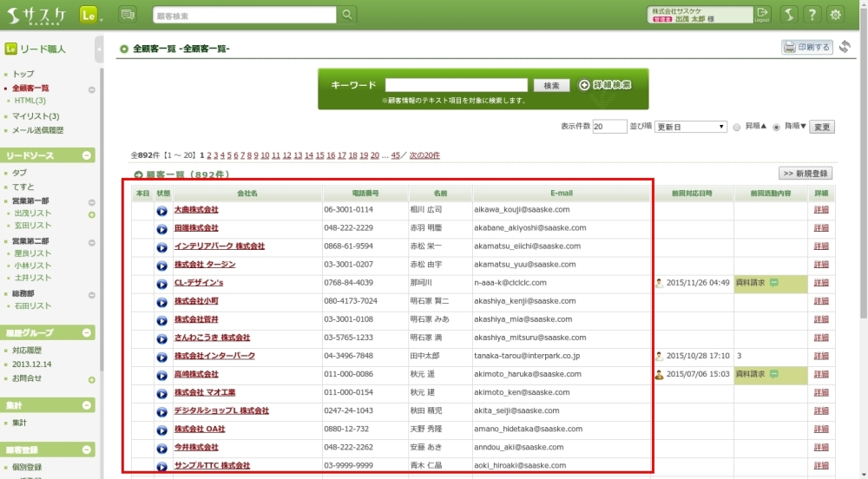Viewport: 868px width, 479px height.
Task: Click the 新規登録 button
Action: [x=806, y=174]
